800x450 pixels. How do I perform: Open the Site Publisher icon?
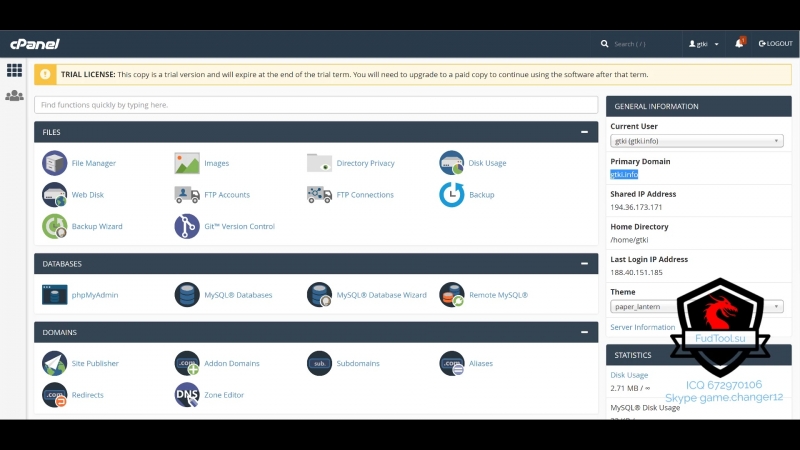pyautogui.click(x=55, y=363)
